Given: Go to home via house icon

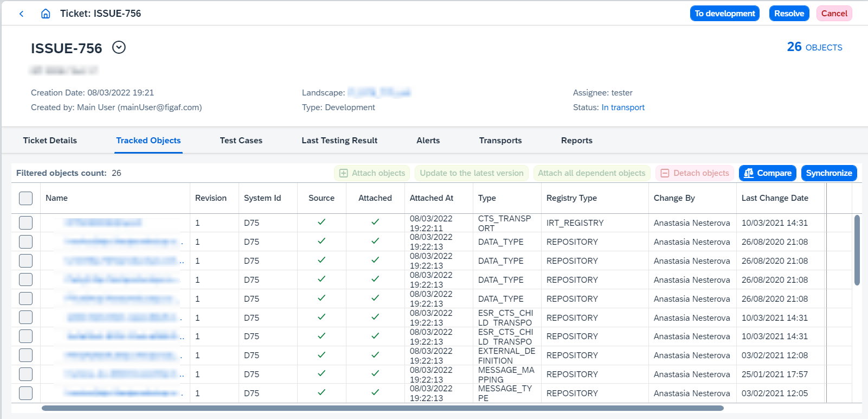Looking at the screenshot, I should (x=46, y=14).
